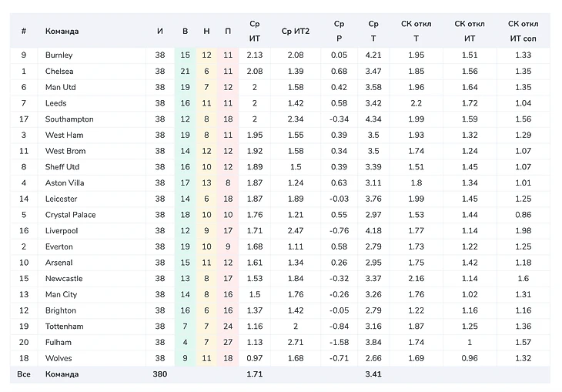Click the Ср Р column header
Screen dimensions: 562x392
pyautogui.click(x=339, y=31)
